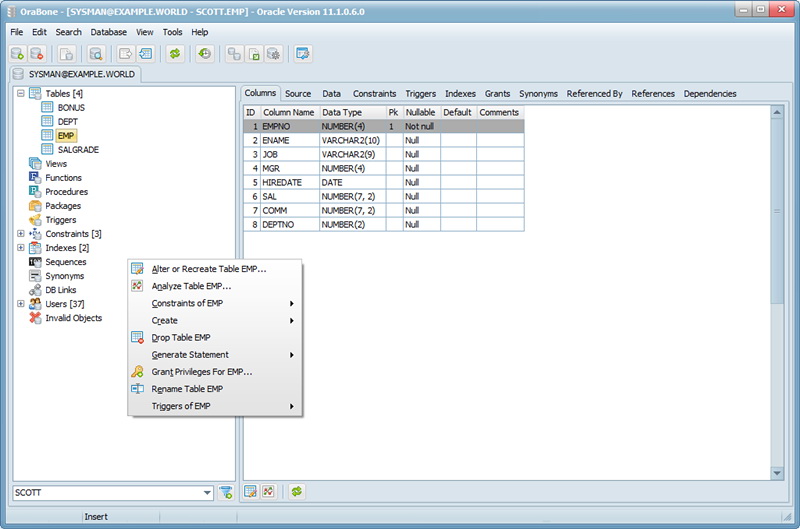Click the Column Name header
Image resolution: width=800 pixels, height=529 pixels.
pos(289,113)
